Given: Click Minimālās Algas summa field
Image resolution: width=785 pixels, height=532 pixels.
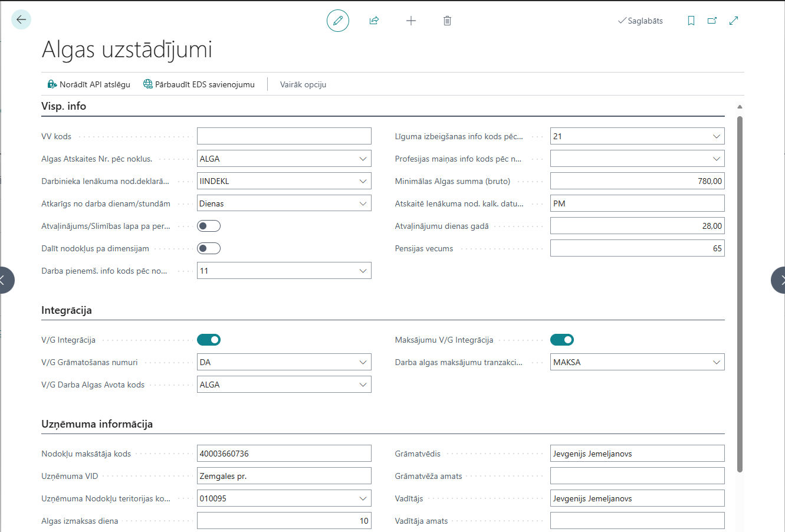Looking at the screenshot, I should tap(638, 181).
